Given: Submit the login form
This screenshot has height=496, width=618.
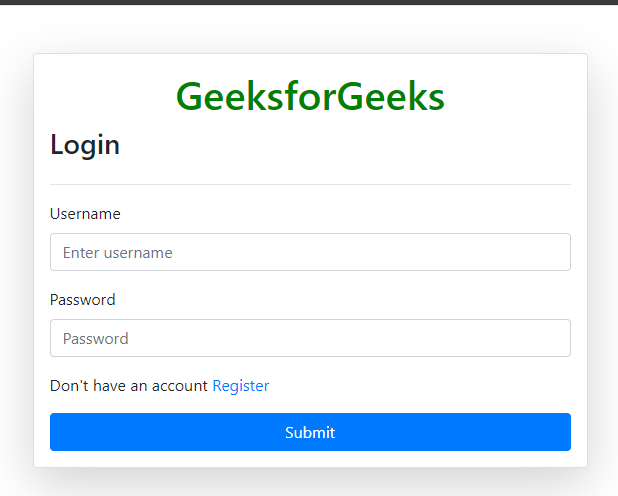Looking at the screenshot, I should pos(310,432).
